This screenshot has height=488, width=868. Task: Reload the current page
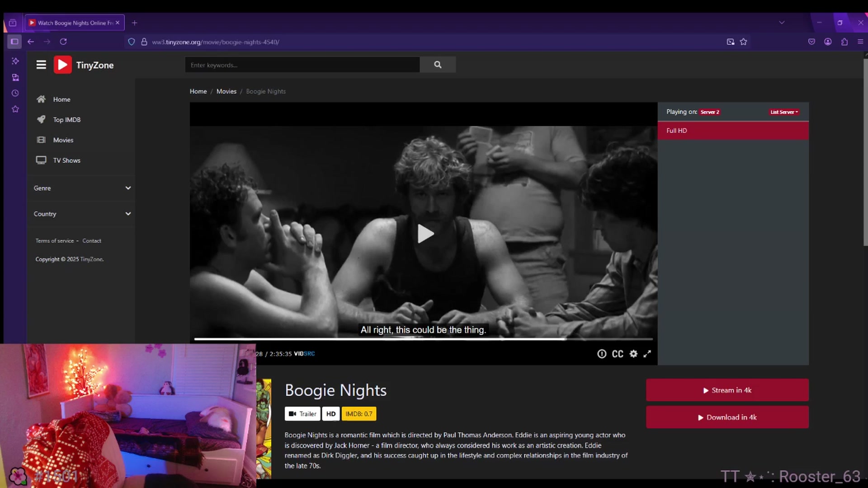[x=63, y=42]
